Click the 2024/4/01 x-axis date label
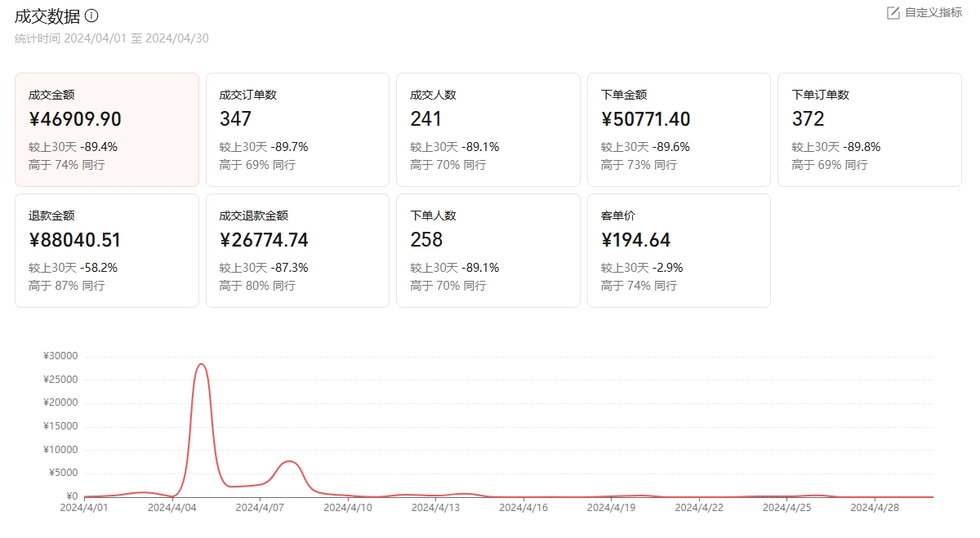Image resolution: width=980 pixels, height=538 pixels. click(85, 507)
